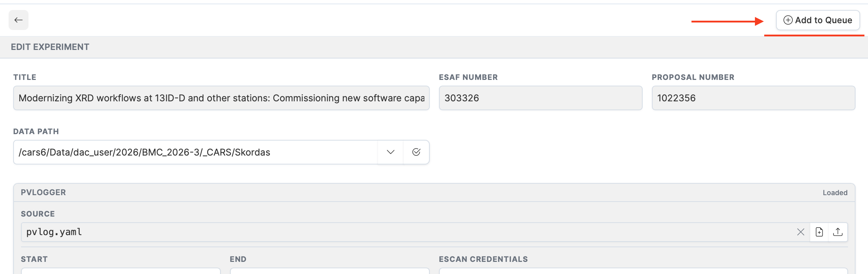Screen dimensions: 868x274
Task: Go back using the left arrow button
Action: pyautogui.click(x=19, y=20)
